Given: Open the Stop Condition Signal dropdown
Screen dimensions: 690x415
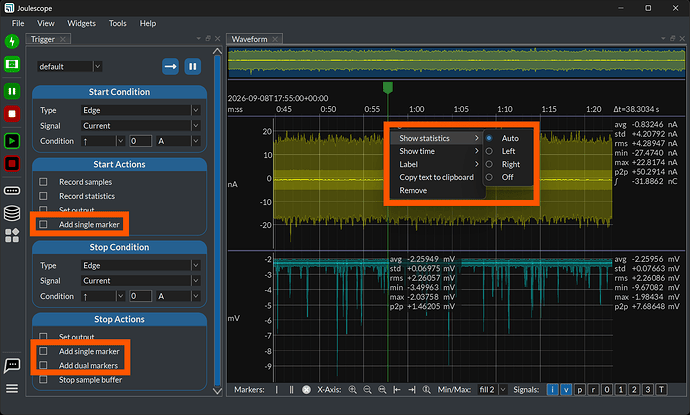Looking at the screenshot, I should pyautogui.click(x=140, y=281).
